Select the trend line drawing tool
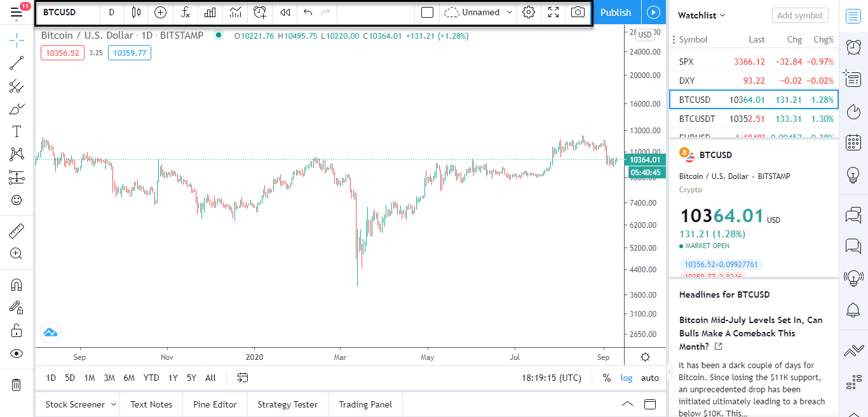This screenshot has height=417, width=868. tap(17, 62)
